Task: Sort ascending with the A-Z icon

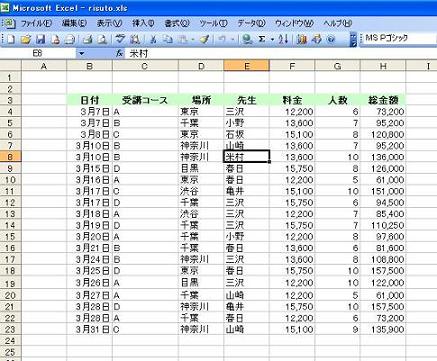Action: (x=284, y=39)
